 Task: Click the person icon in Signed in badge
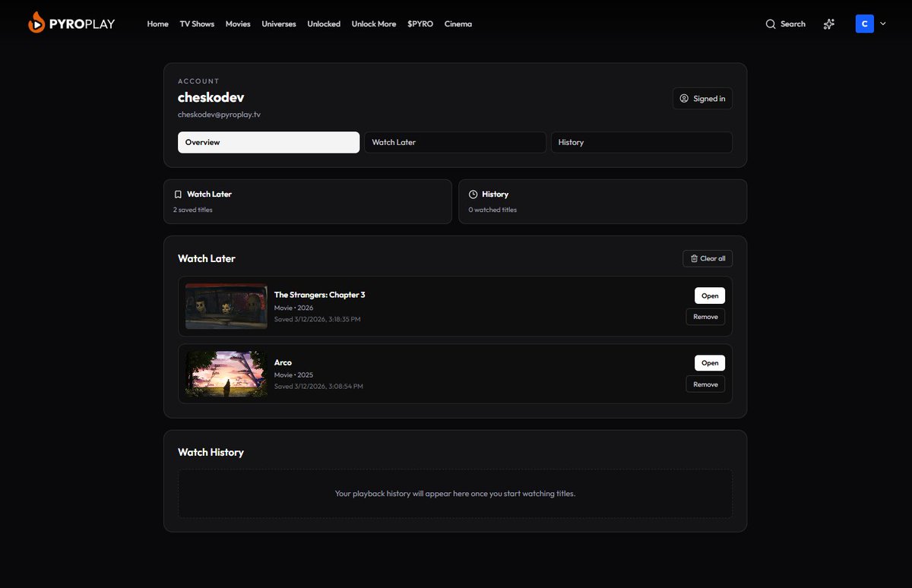click(683, 98)
